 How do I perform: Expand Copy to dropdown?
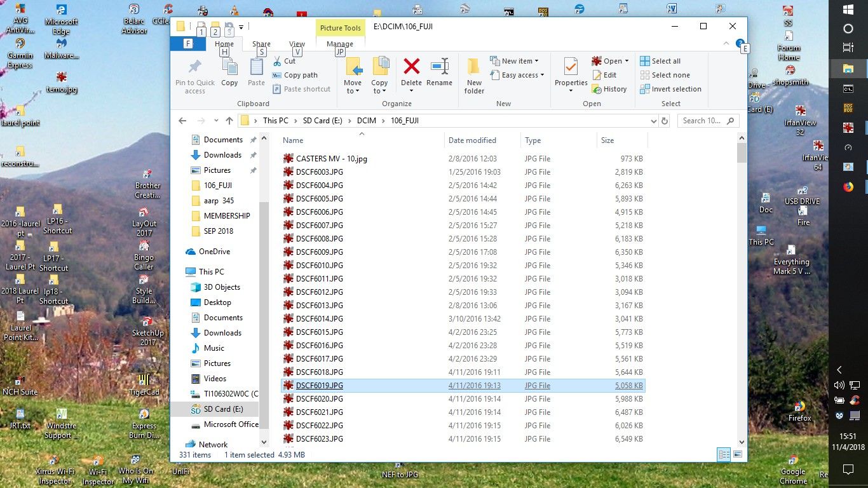(x=379, y=91)
